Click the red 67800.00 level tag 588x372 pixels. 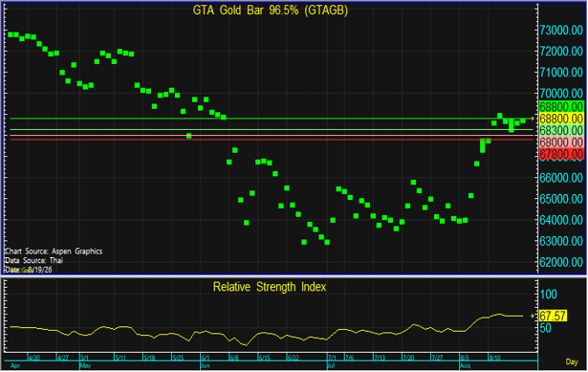[561, 154]
